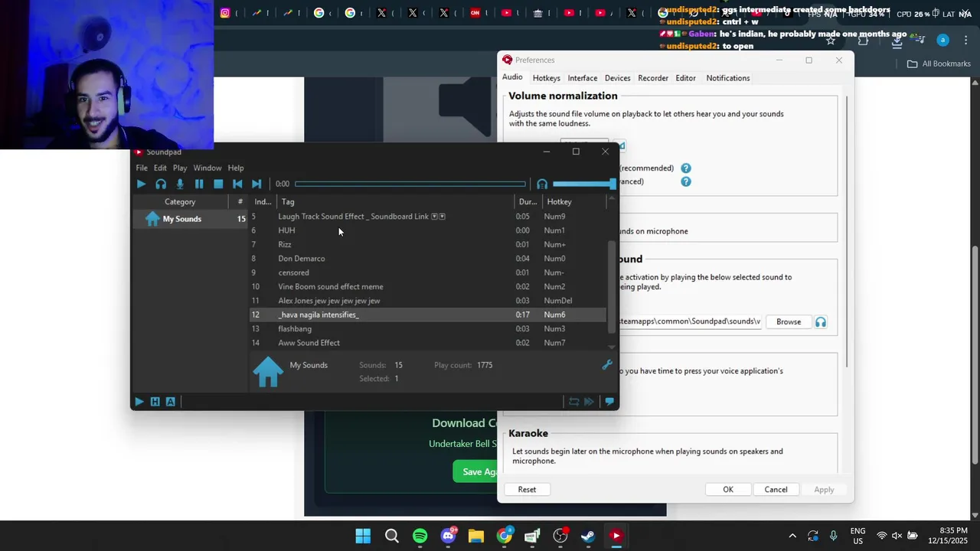
Task: Open All Bookmarks folder in browser
Action: (x=939, y=64)
